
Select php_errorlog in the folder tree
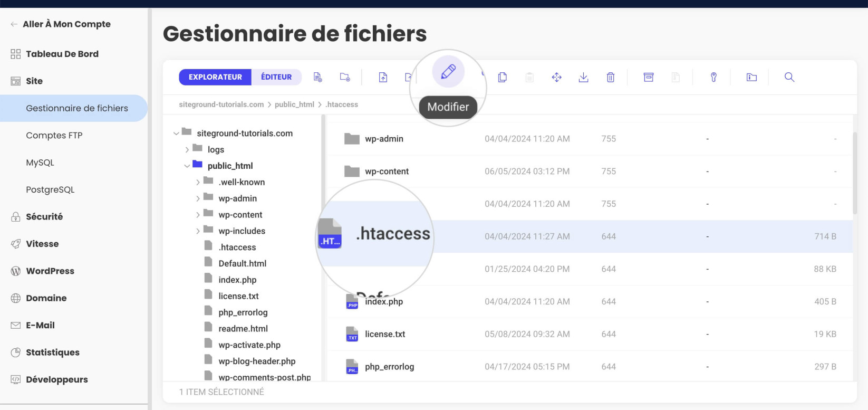243,312
